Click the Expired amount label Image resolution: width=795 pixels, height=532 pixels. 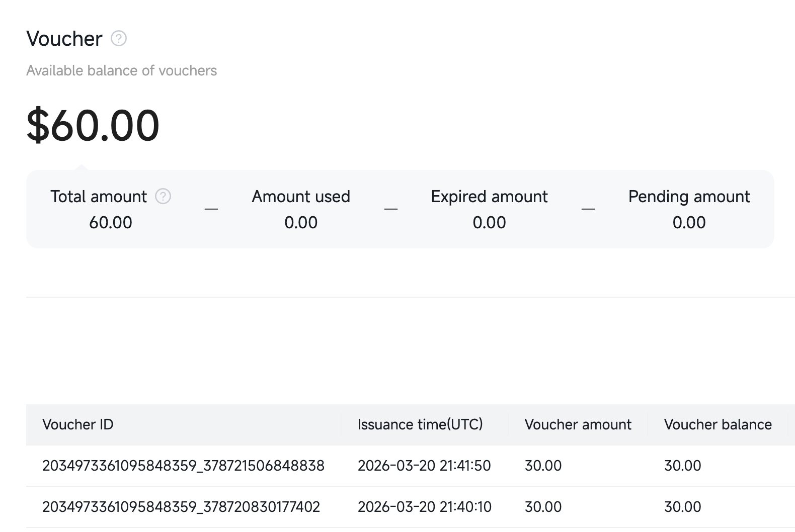coord(489,196)
